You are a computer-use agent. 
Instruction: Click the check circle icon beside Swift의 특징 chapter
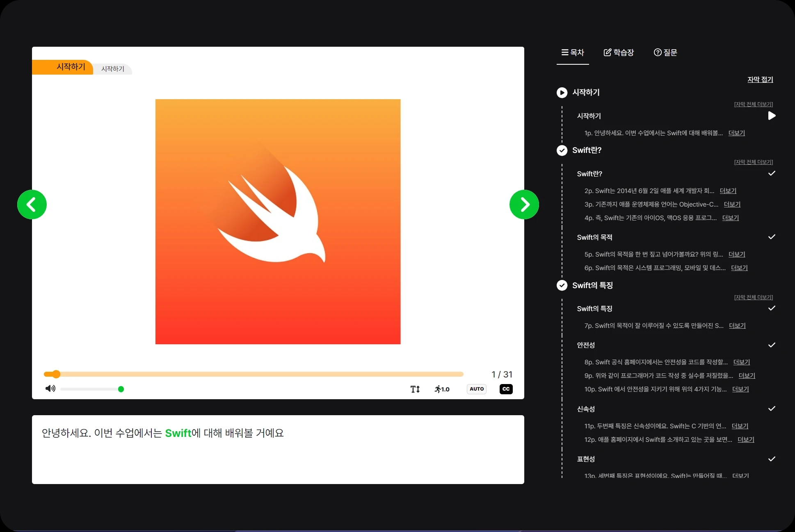pyautogui.click(x=562, y=285)
